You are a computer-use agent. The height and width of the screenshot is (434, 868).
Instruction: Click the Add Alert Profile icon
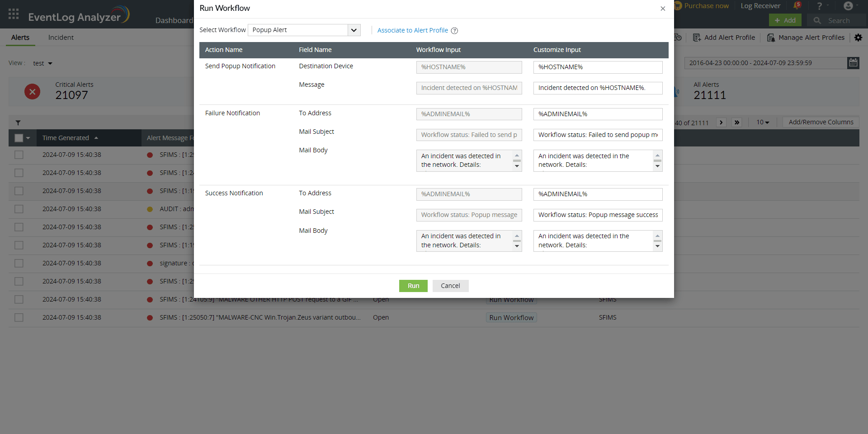point(697,38)
